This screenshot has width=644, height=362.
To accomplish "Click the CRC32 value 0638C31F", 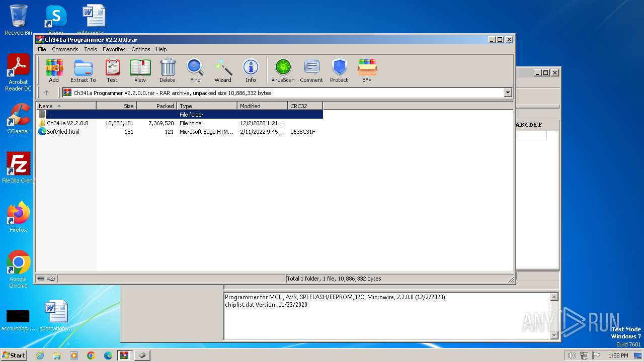I will coord(303,132).
